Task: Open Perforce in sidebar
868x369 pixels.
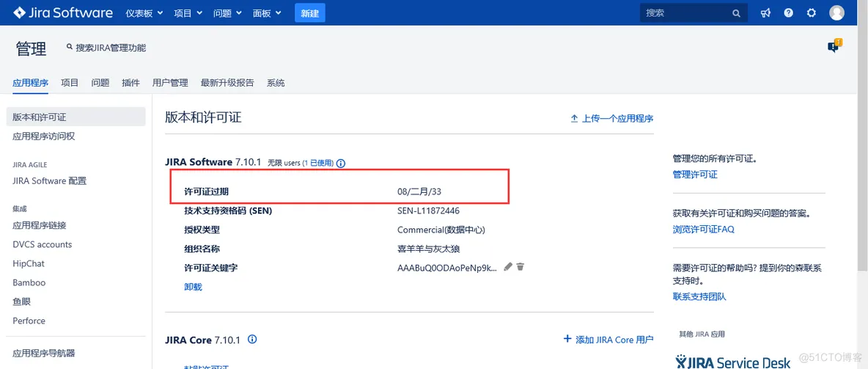Action: (29, 321)
